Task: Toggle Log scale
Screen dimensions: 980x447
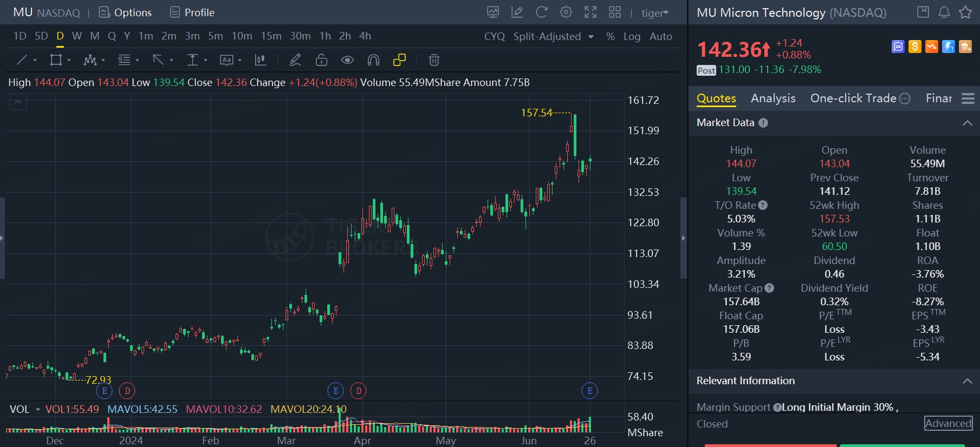Action: coord(632,36)
